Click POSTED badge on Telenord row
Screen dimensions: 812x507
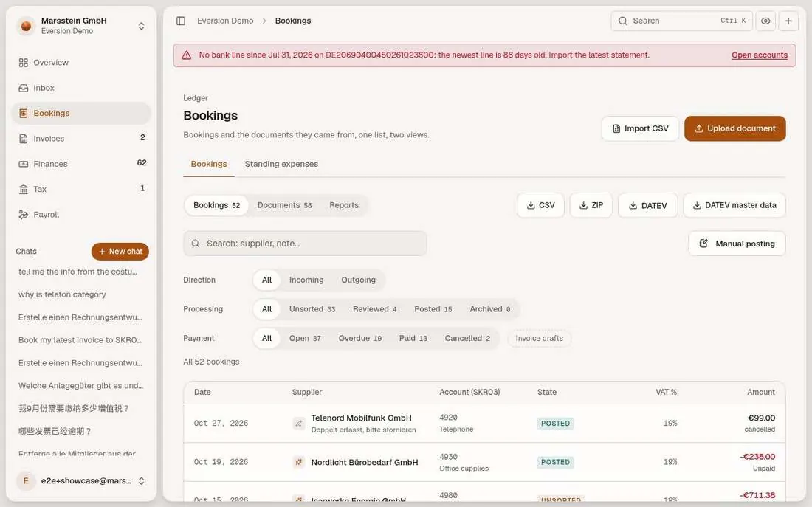point(555,423)
